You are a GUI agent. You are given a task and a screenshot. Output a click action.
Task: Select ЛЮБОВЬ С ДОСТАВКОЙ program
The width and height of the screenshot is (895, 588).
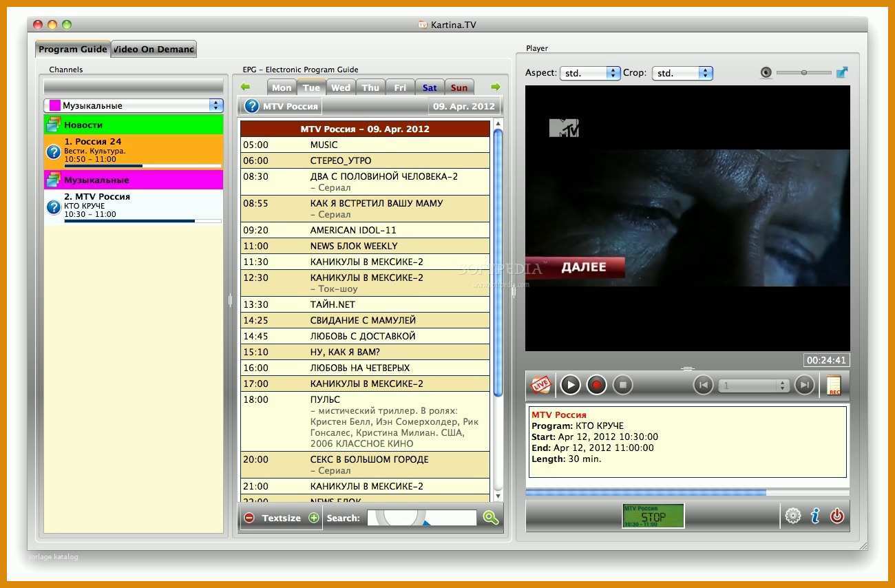pos(365,336)
